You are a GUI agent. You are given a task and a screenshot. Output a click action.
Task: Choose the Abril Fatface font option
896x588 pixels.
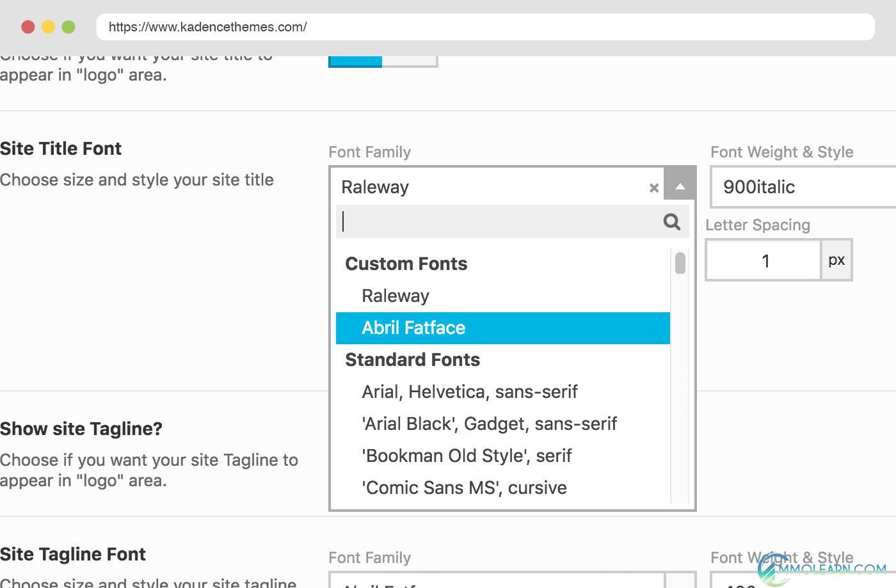coord(503,328)
